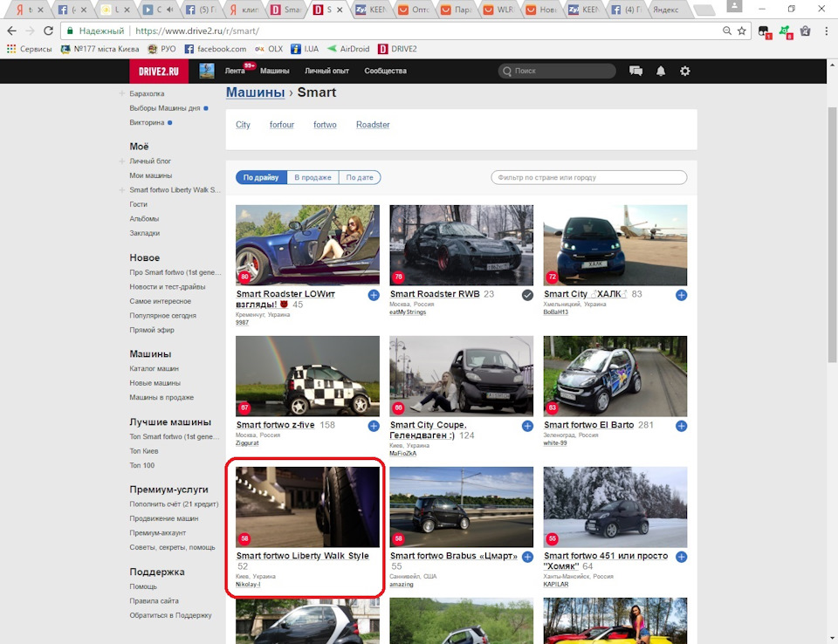Open AirDroid bookmark
Viewport: 838px width, 644px height.
click(x=348, y=49)
